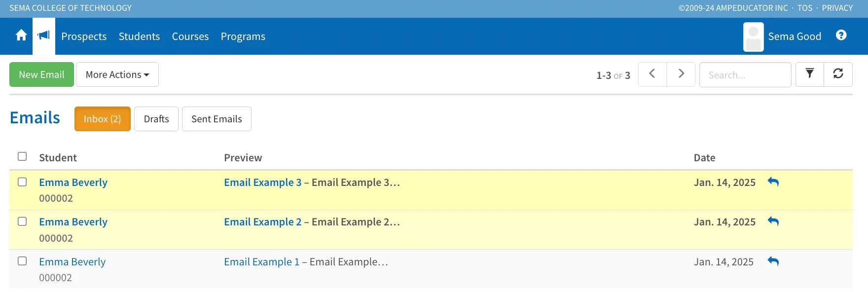Click the filter funnel icon
Screen dimensions: 868x292
point(810,74)
